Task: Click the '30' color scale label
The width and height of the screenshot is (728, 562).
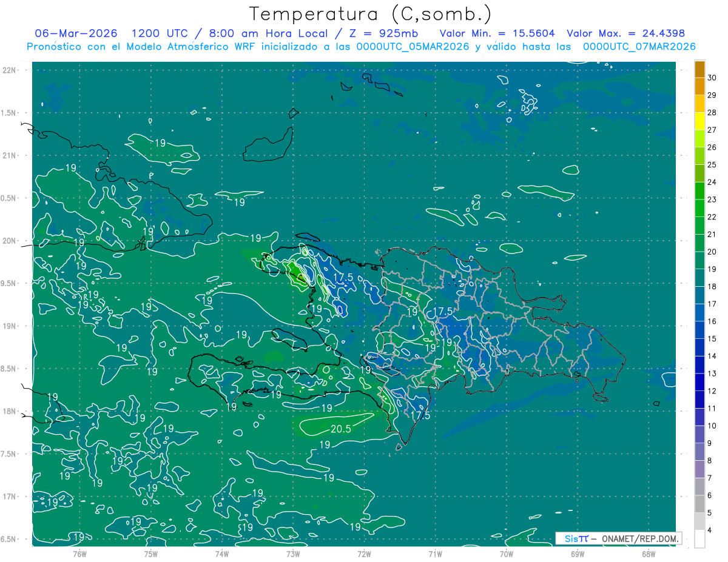Action: coord(712,77)
